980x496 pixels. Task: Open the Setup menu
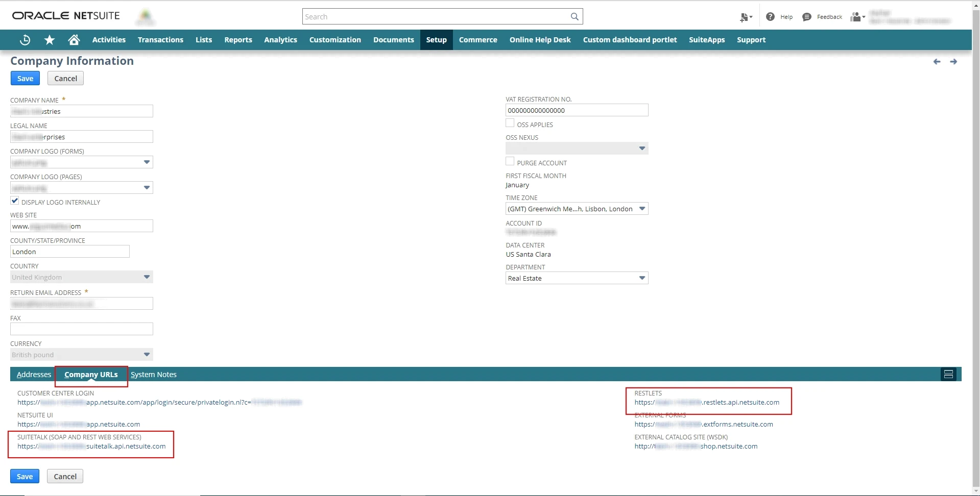[437, 40]
